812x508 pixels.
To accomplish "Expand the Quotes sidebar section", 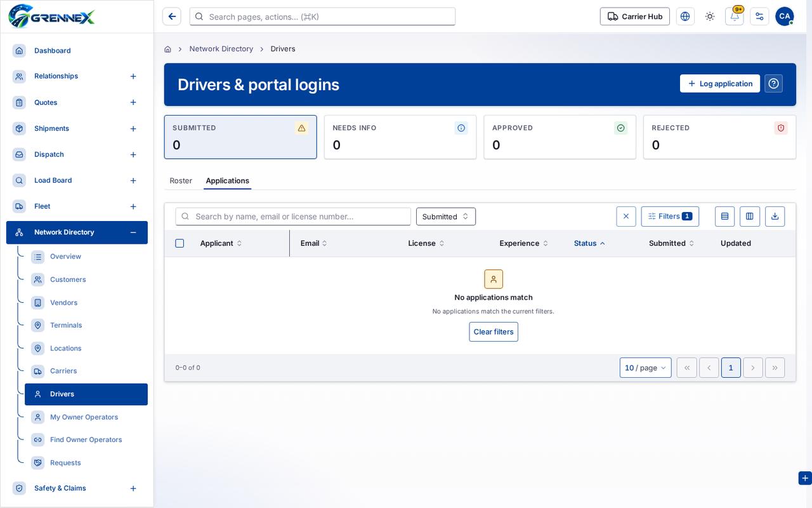I will [133, 102].
